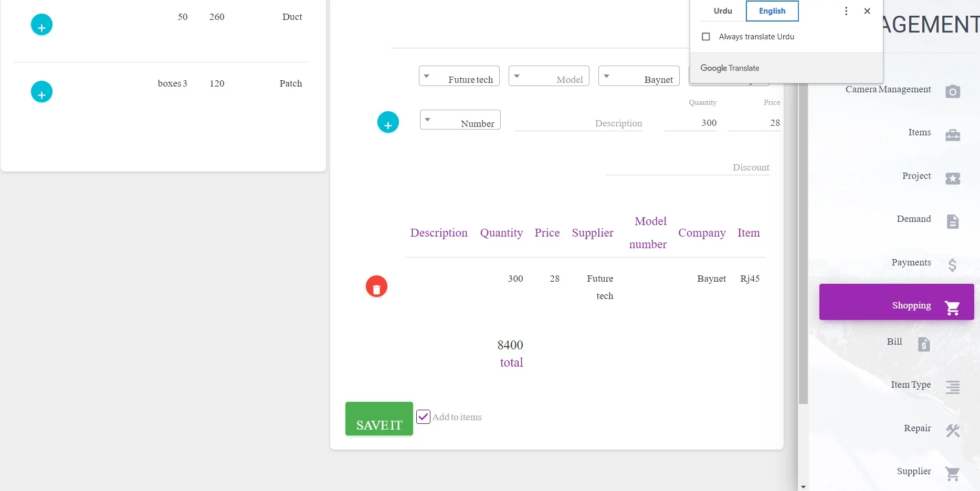The width and height of the screenshot is (980, 491).
Task: Click the camera icon beside Camera Management
Action: [952, 91]
